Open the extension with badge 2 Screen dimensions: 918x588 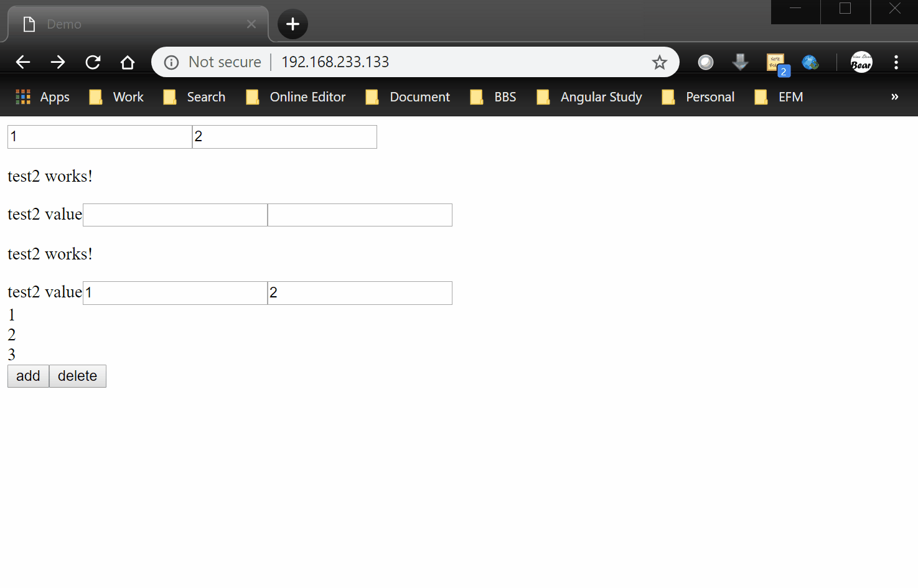point(777,64)
